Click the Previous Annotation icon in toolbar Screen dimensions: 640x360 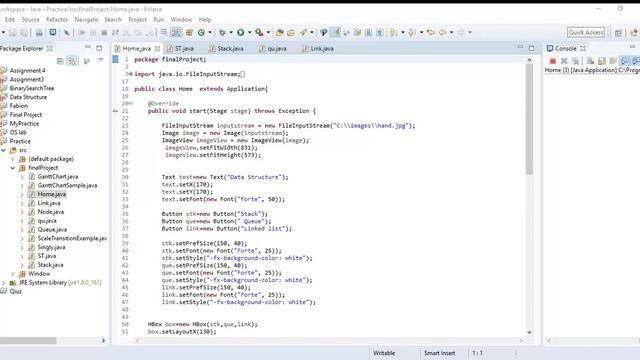click(412, 32)
